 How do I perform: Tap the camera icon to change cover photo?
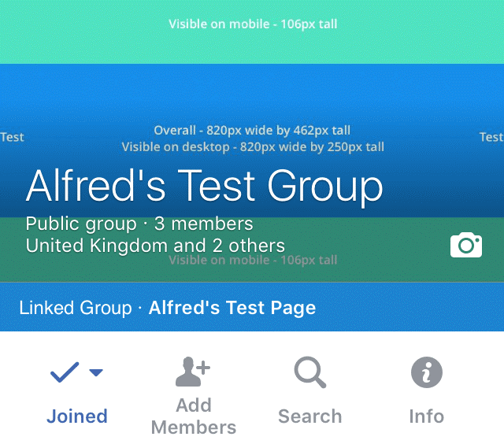(x=466, y=245)
